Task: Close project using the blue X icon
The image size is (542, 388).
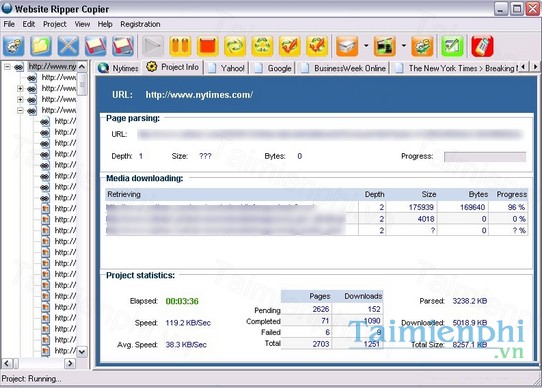Action: pyautogui.click(x=68, y=46)
